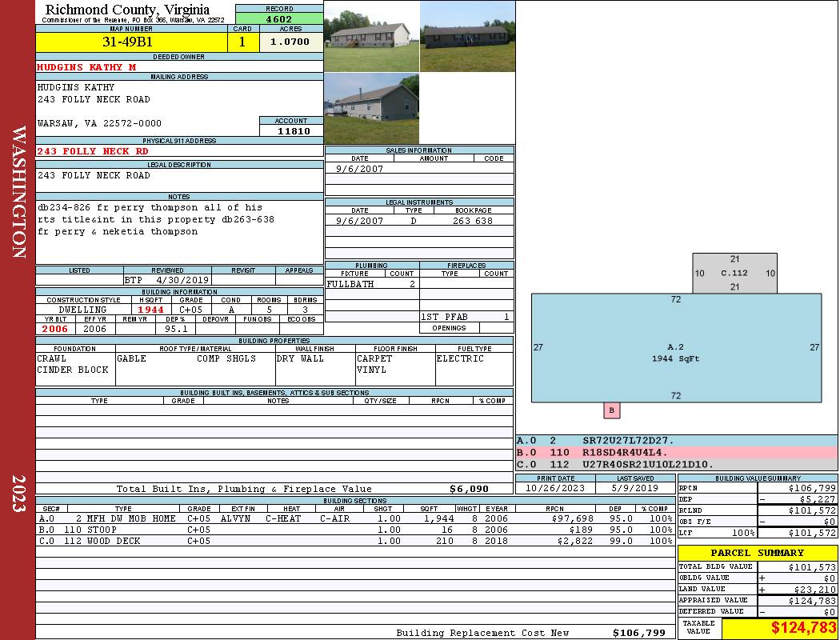Select the gray C.112 deck shape in sketch
The width and height of the screenshot is (840, 640).
click(x=734, y=273)
